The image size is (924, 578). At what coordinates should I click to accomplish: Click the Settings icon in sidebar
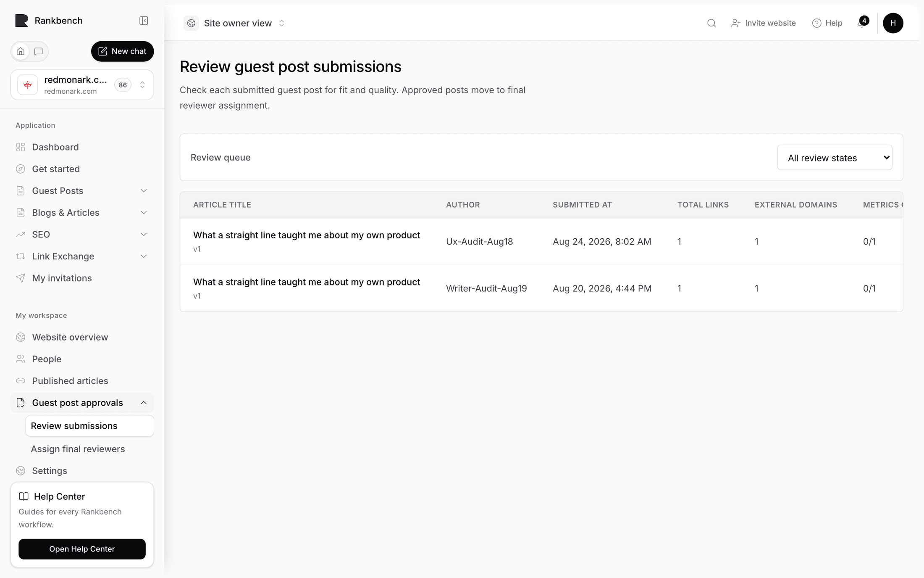click(21, 471)
